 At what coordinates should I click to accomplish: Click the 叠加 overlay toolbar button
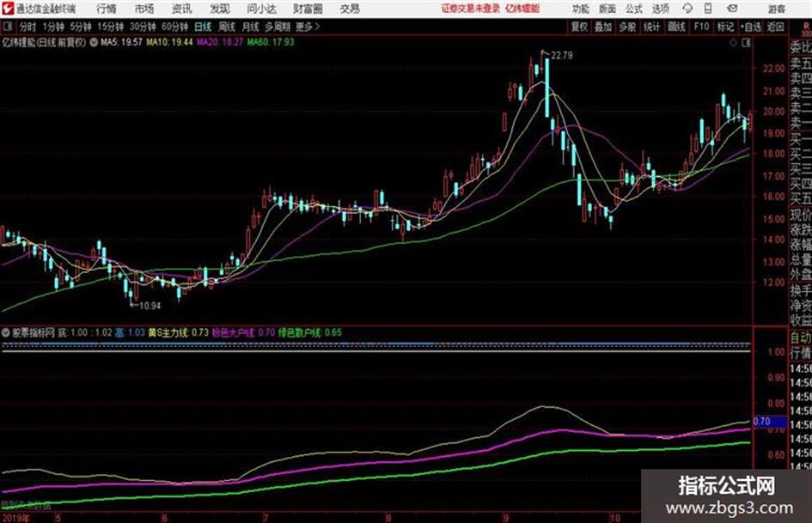603,27
